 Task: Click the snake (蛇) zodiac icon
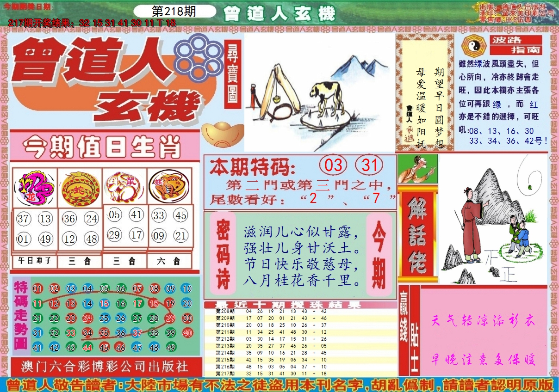click(80, 188)
